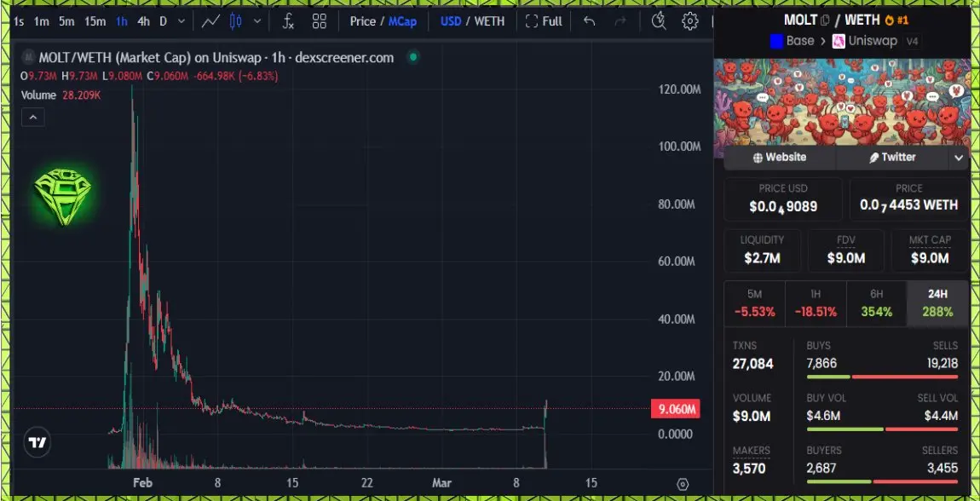Click the MKT CAP $9.0M box
This screenshot has width=980, height=501.
[930, 250]
